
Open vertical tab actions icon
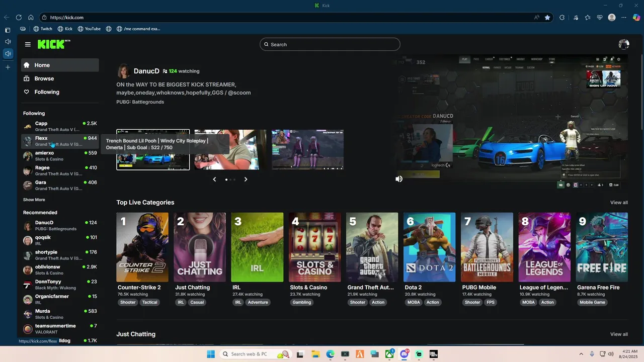[x=8, y=30]
